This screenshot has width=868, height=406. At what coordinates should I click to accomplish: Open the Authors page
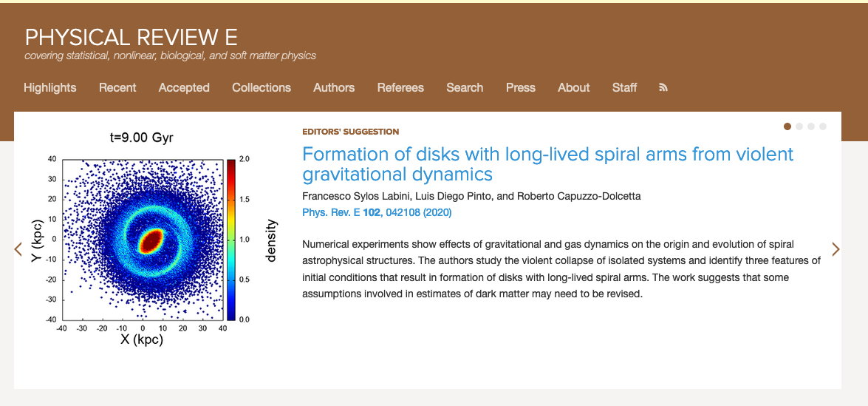tap(334, 87)
